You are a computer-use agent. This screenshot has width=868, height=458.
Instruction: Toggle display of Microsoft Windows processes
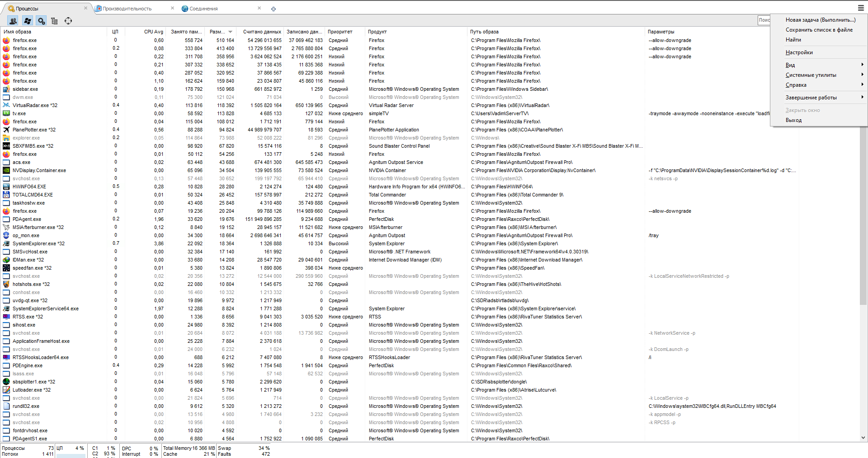pos(28,21)
